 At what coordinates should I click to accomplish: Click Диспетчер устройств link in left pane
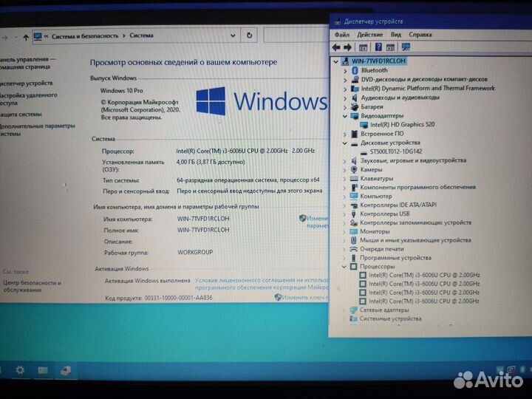26,83
